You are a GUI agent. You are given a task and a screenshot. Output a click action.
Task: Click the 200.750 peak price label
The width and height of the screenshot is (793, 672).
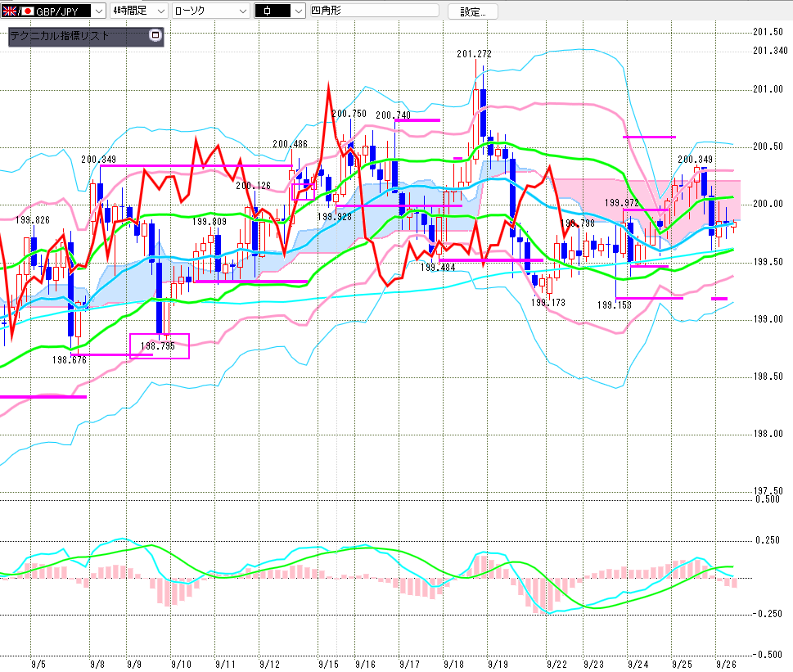(x=349, y=114)
